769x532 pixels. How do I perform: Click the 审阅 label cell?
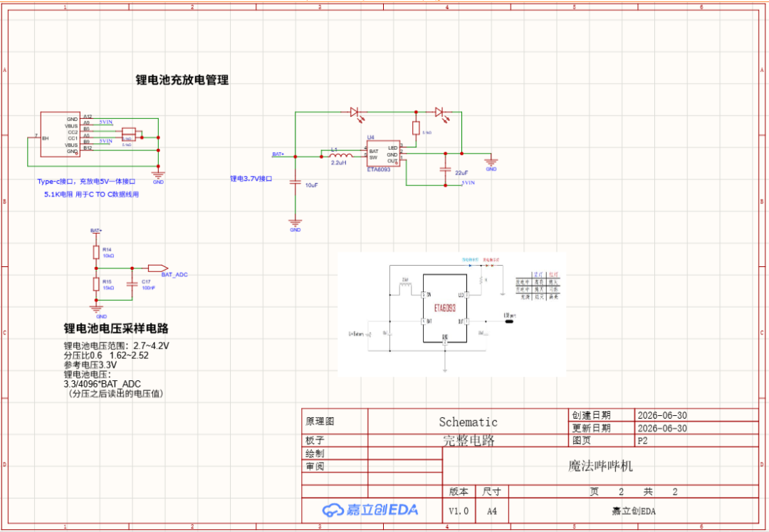tap(335, 466)
